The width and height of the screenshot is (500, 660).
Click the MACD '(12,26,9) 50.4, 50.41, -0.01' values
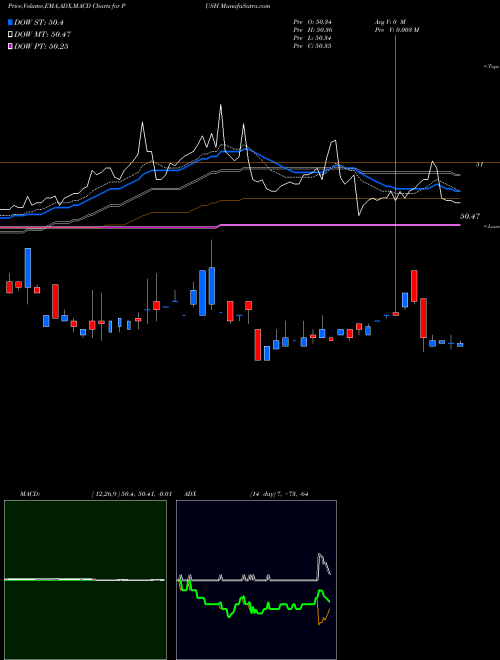pyautogui.click(x=131, y=494)
